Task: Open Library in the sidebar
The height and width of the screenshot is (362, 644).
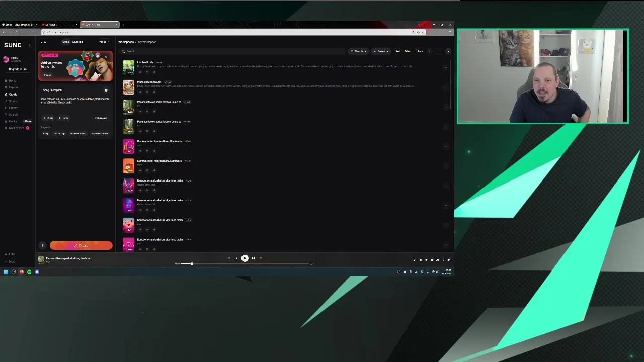Action: [12, 108]
